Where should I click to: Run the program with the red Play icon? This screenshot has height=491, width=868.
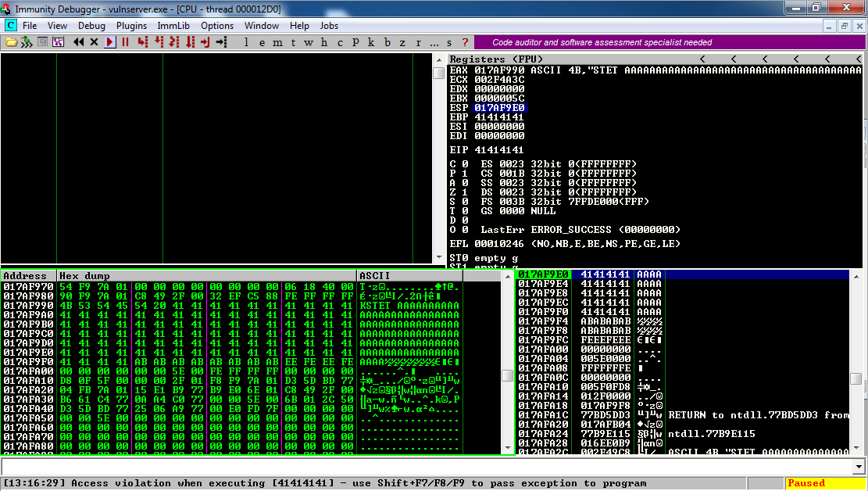click(109, 42)
